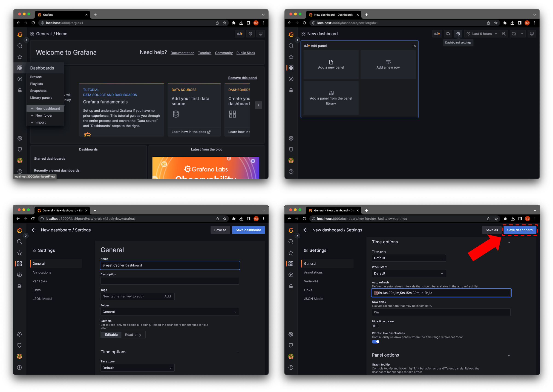Viewport: 553px width, 392px height.
Task: Click cycle view mode icon in Home window
Action: coord(261,34)
